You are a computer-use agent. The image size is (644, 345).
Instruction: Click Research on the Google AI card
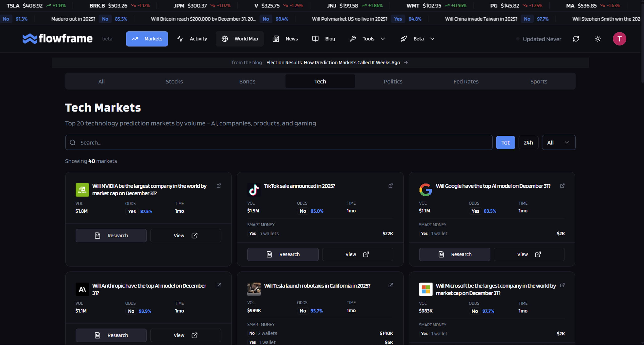click(x=455, y=254)
